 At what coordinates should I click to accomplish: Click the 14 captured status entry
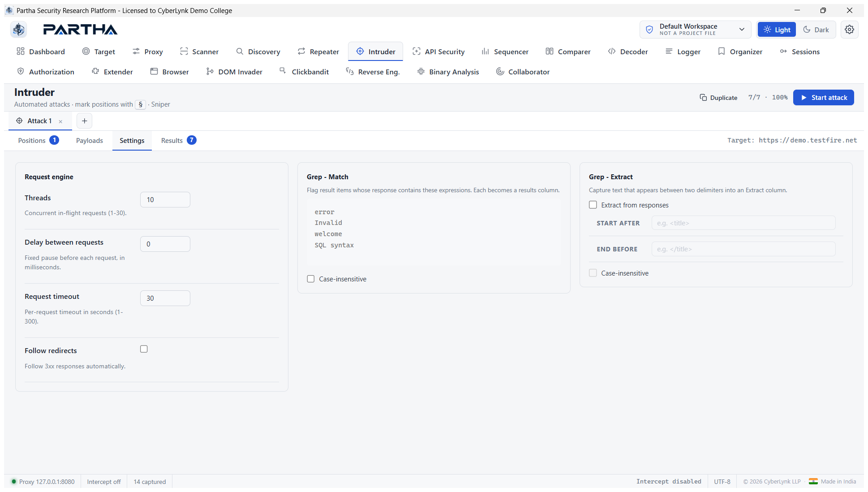150,482
